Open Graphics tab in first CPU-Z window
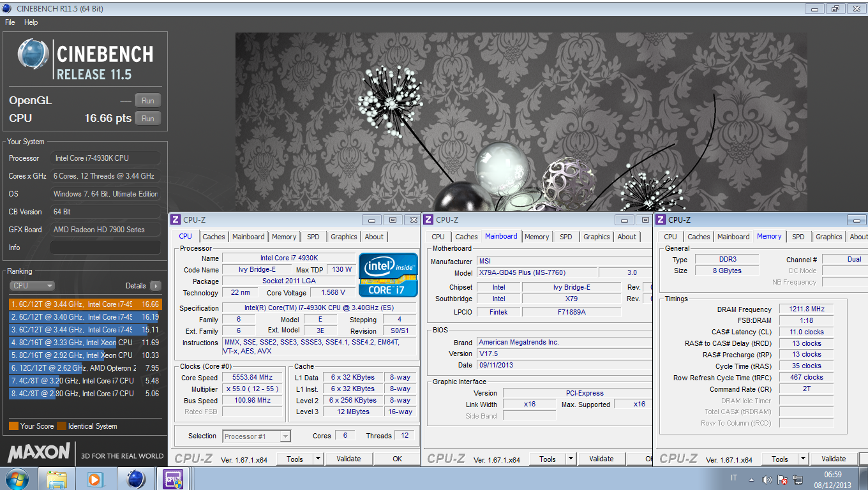Image resolution: width=868 pixels, height=490 pixels. click(x=344, y=237)
